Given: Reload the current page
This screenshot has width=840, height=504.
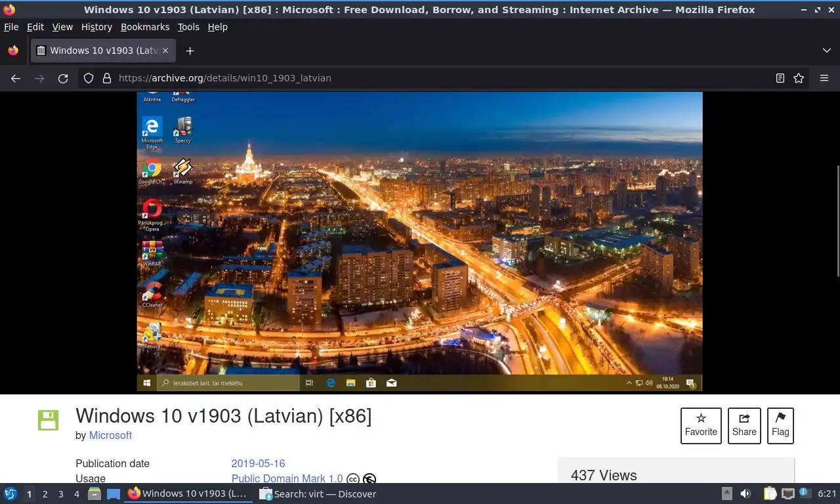Looking at the screenshot, I should tap(63, 78).
